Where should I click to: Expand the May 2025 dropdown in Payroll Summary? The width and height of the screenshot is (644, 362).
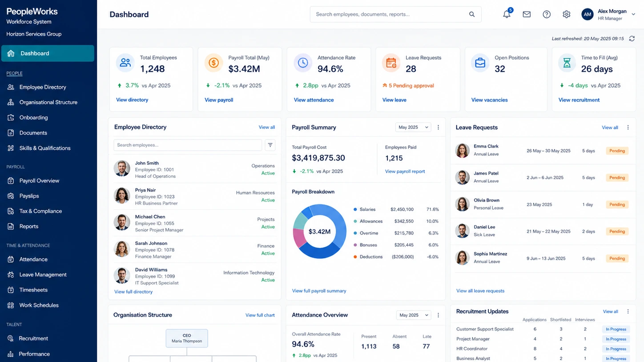click(413, 127)
